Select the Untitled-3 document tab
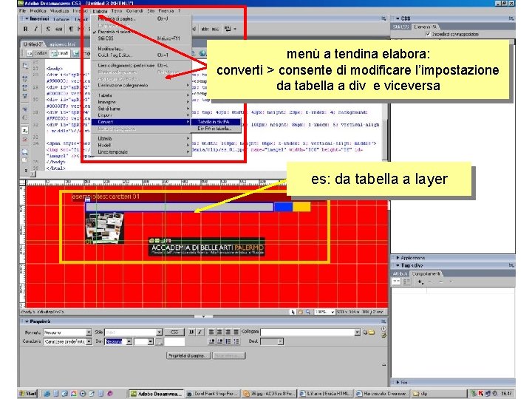The image size is (532, 399). [x=33, y=44]
